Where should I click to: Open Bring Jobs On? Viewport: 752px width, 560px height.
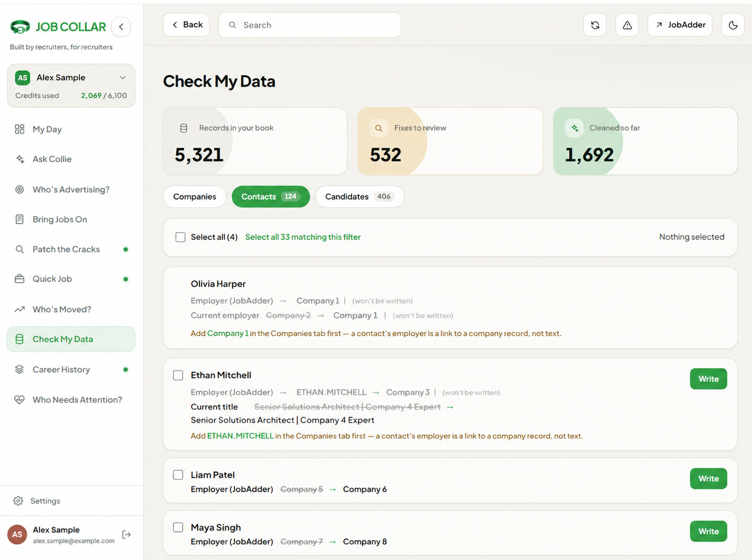click(71, 219)
